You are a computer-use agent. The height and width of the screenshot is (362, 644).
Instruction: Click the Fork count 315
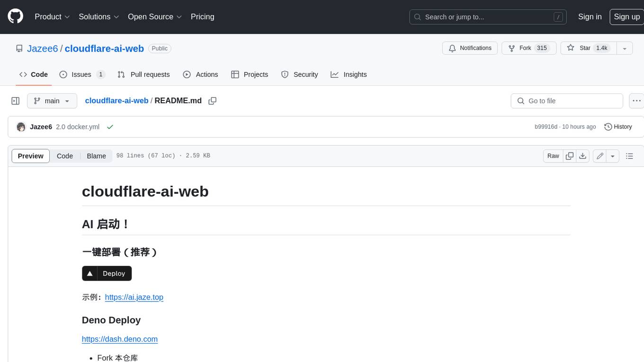click(542, 48)
